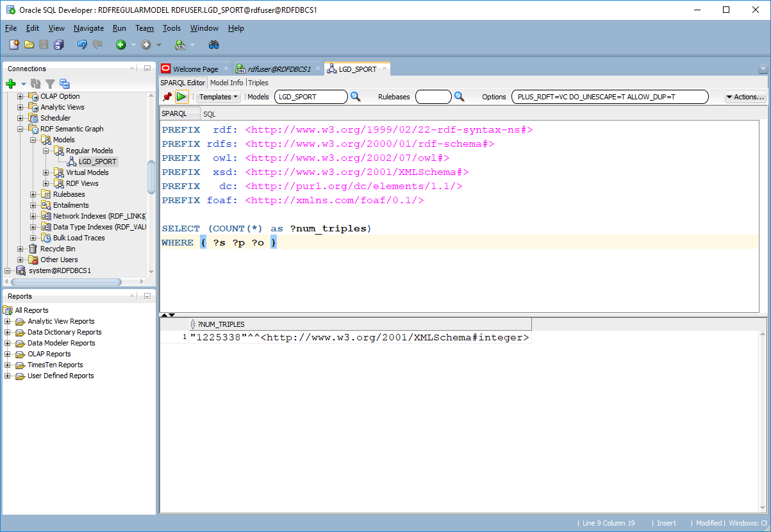Click the green Back navigation icon
Screen dimensions: 771x532
click(x=120, y=45)
